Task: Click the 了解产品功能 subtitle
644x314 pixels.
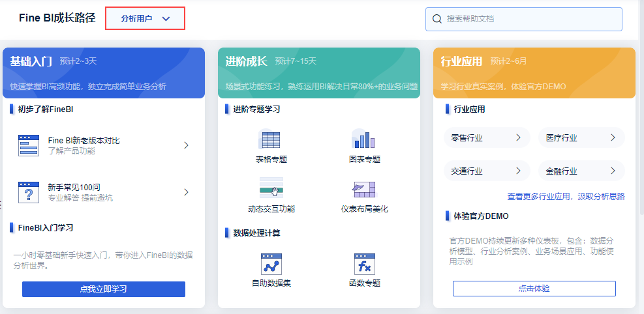Action: point(72,151)
